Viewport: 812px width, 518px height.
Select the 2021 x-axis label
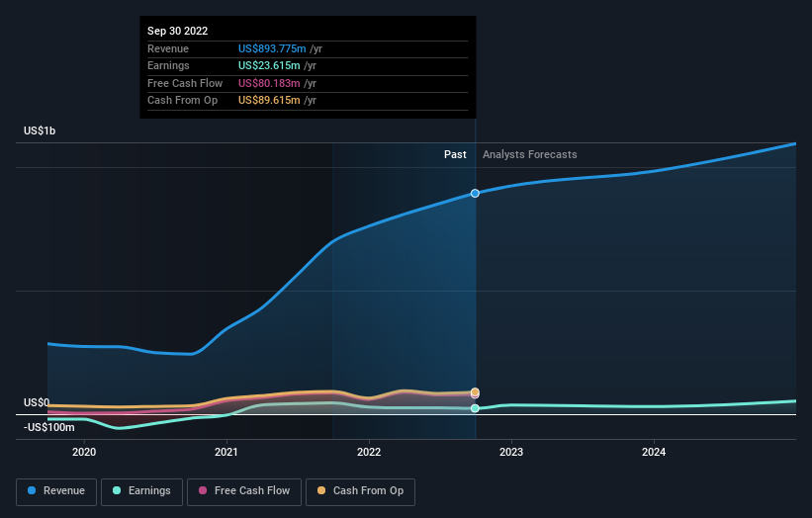tap(226, 453)
